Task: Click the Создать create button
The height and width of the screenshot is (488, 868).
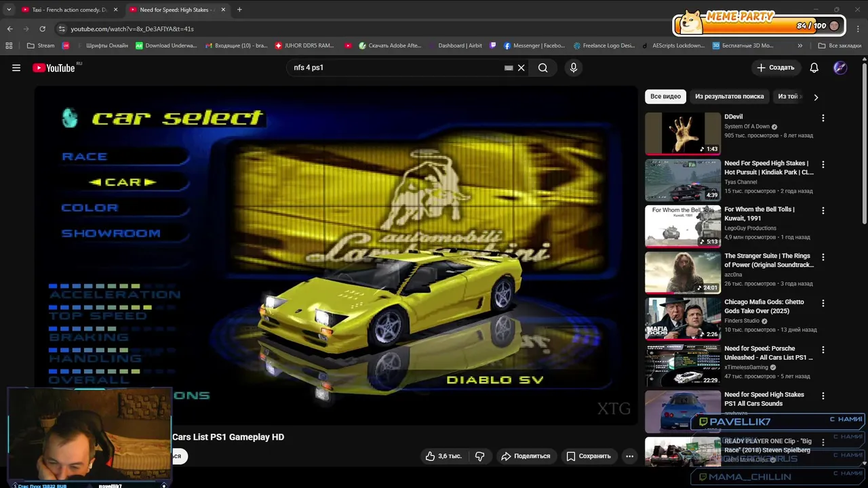Action: (x=776, y=68)
